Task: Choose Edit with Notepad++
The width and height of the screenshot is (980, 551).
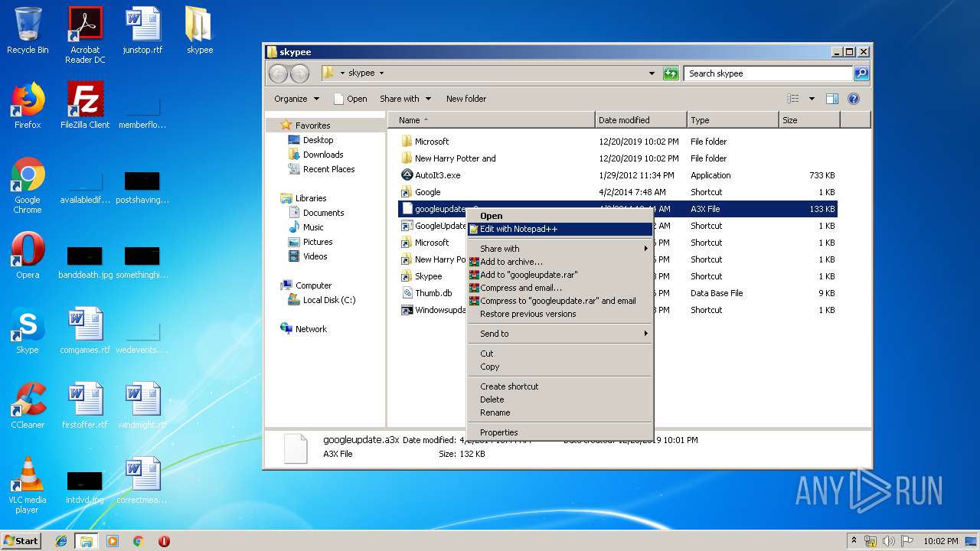Action: coord(560,229)
